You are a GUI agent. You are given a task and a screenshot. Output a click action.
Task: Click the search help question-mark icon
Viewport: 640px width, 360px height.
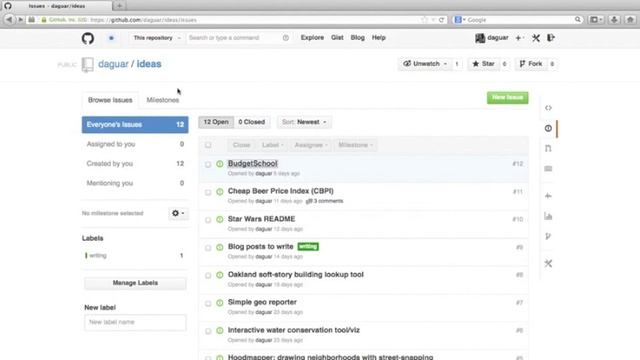click(286, 38)
